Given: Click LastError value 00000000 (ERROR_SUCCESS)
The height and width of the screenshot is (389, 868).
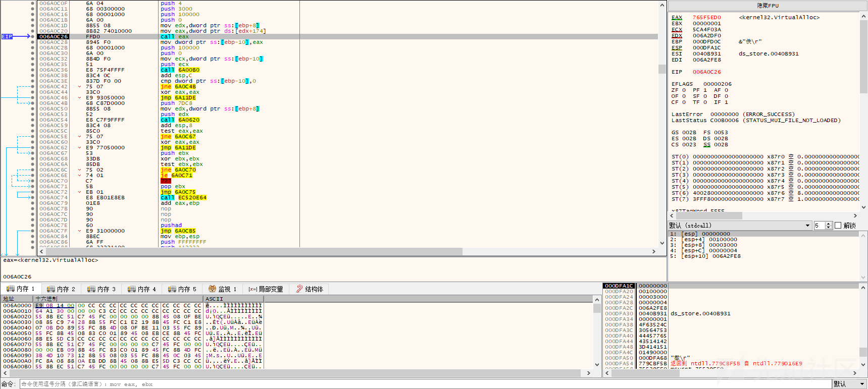Looking at the screenshot, I should coord(752,115).
